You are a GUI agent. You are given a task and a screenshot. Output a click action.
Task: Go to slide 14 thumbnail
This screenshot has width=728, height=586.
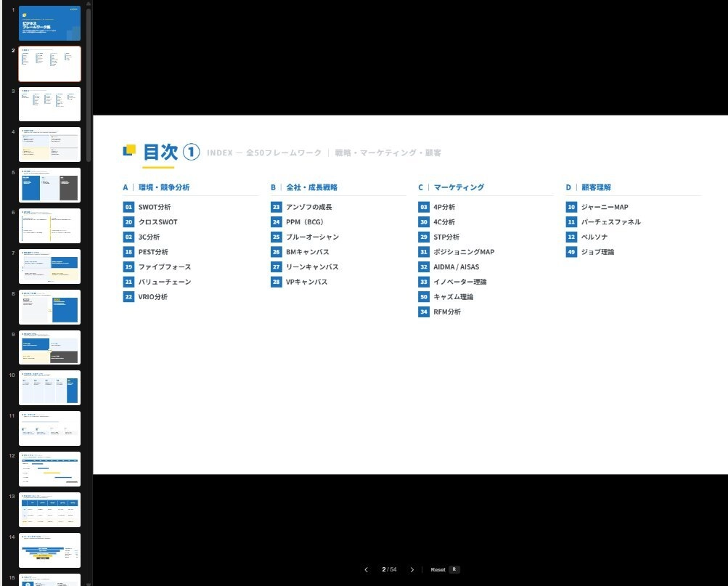tap(49, 550)
